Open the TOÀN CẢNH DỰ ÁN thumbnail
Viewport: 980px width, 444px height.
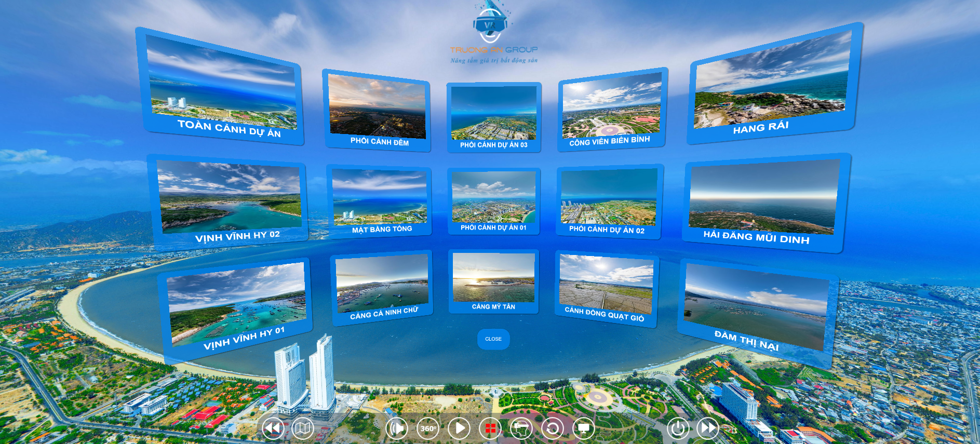(x=222, y=87)
